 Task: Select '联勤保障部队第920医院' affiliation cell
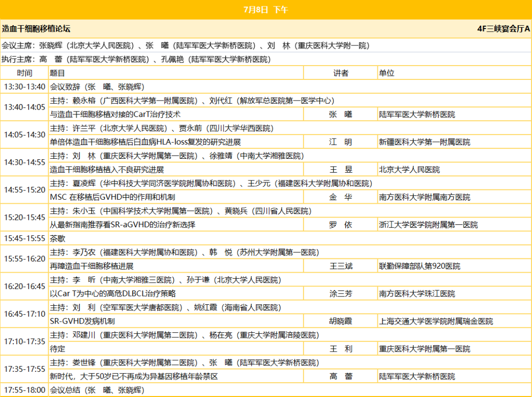click(455, 266)
